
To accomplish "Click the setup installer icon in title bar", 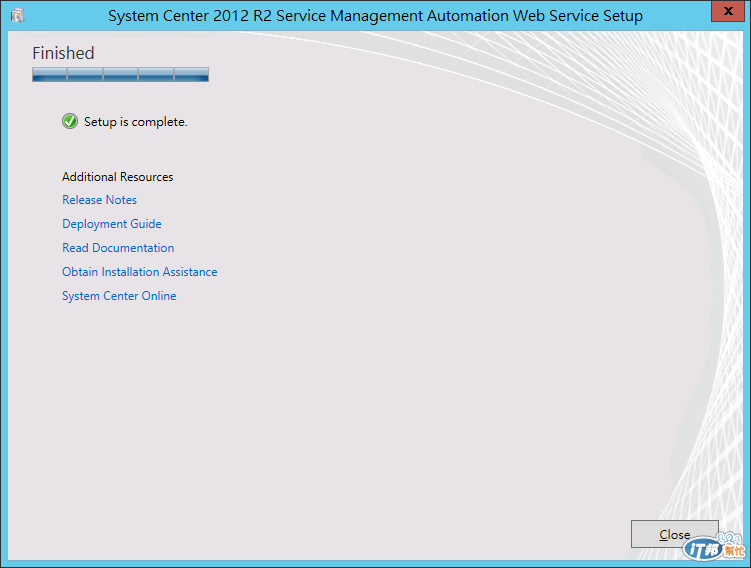I will tap(17, 15).
